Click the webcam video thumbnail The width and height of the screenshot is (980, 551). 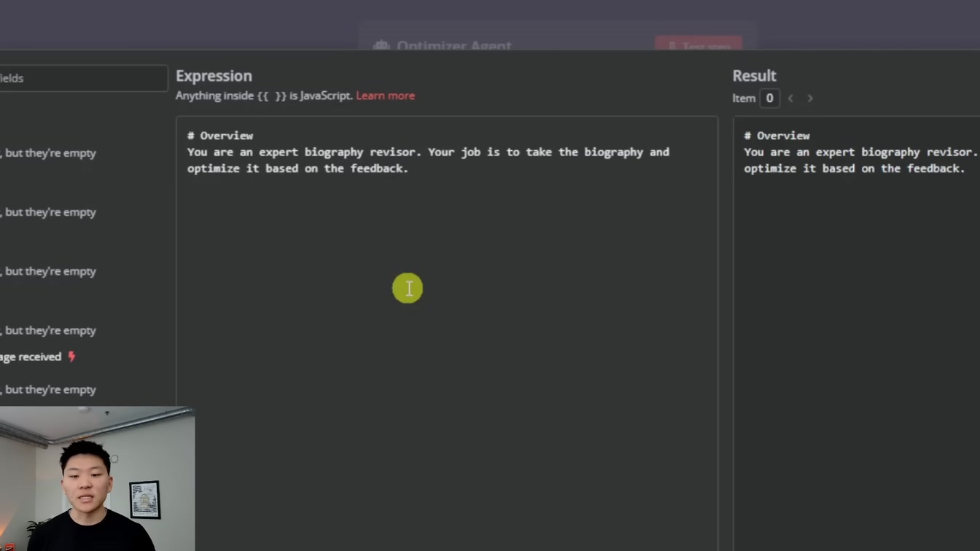97,479
